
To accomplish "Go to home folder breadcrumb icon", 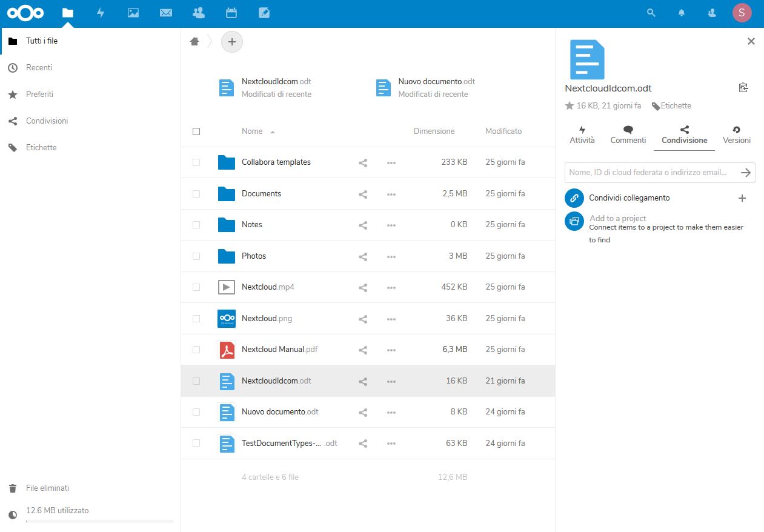I will point(194,42).
